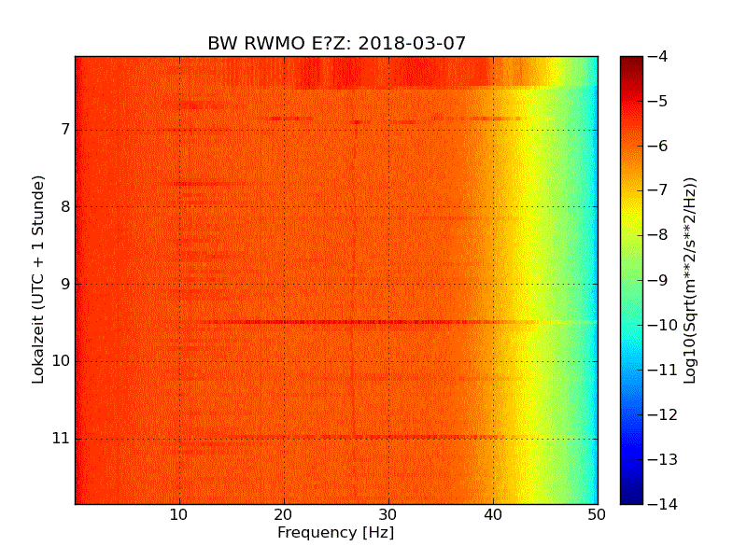Click the colorbar tick label '−9'

click(x=657, y=280)
